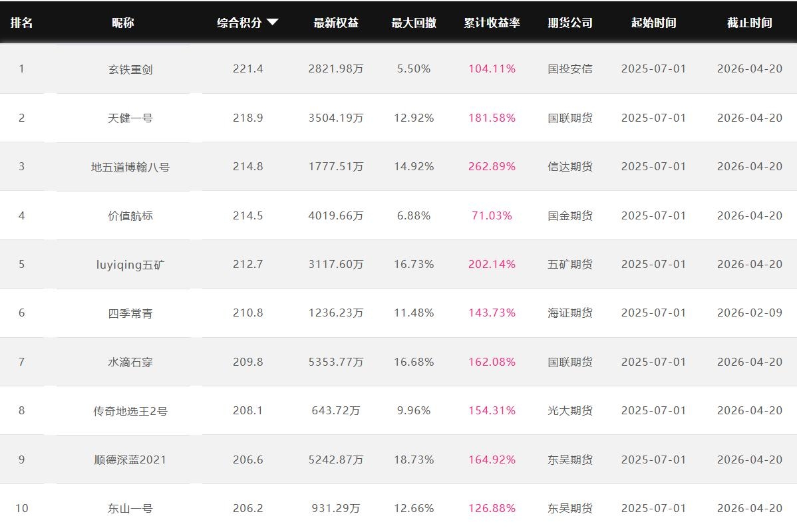Click the 排名 column header

pyautogui.click(x=21, y=23)
